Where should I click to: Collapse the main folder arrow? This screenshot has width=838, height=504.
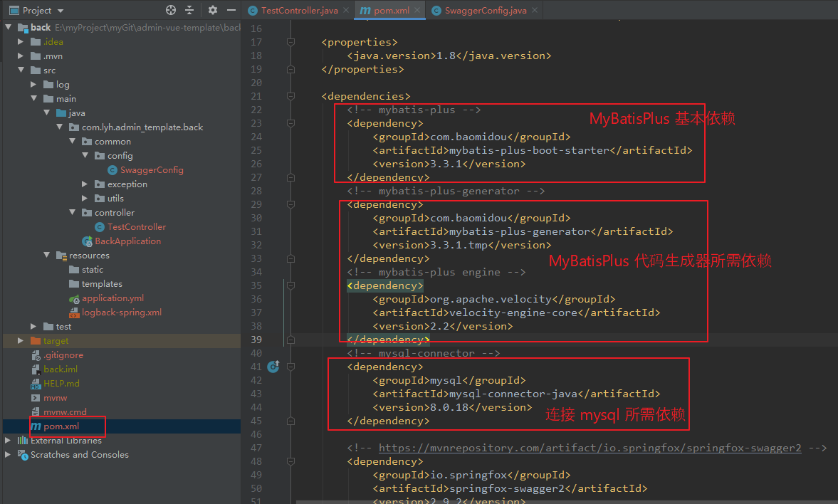(33, 98)
